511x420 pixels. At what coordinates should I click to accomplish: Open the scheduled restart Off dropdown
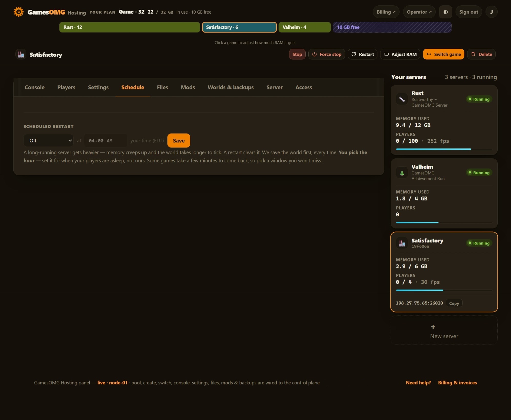(x=49, y=140)
